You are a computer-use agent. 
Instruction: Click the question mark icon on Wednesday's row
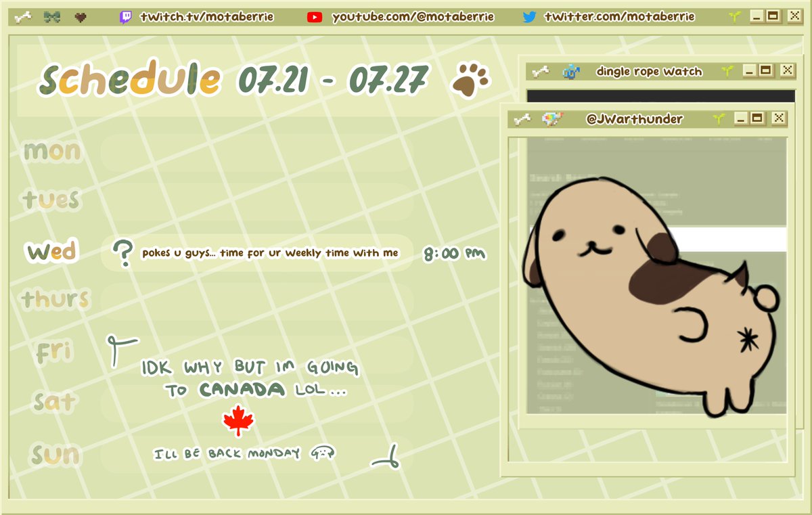click(122, 254)
